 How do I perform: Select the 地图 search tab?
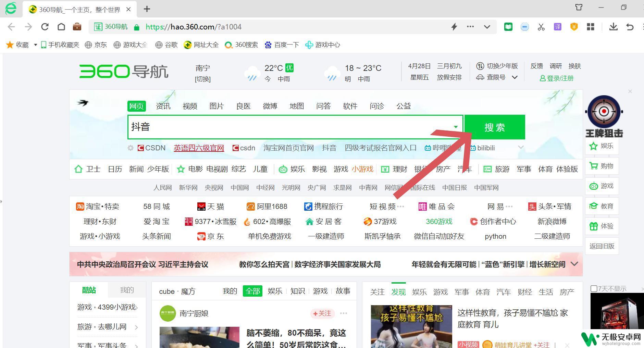pyautogui.click(x=297, y=106)
